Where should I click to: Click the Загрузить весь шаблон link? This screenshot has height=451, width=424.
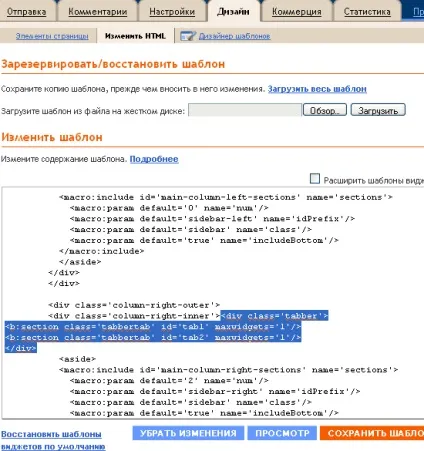click(x=317, y=89)
